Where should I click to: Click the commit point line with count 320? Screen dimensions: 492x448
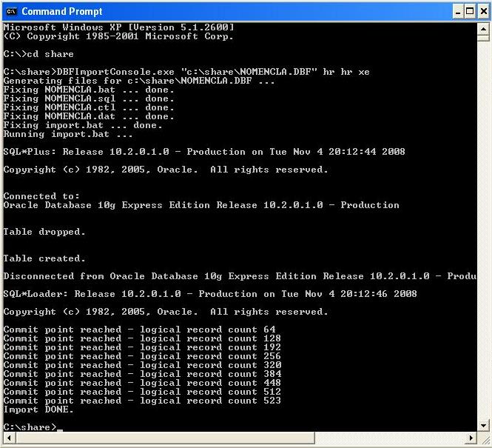pyautogui.click(x=142, y=365)
